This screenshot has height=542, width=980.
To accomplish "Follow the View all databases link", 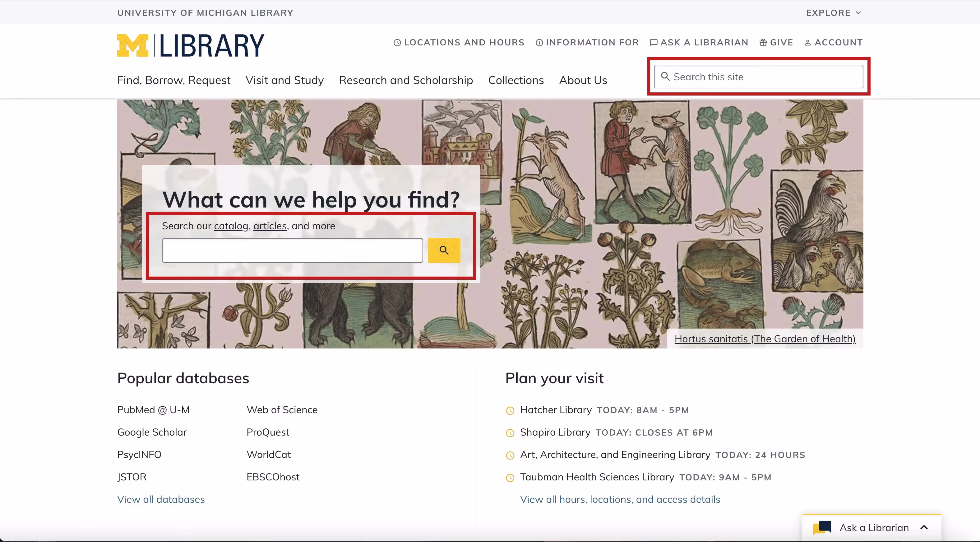I will [x=161, y=499].
